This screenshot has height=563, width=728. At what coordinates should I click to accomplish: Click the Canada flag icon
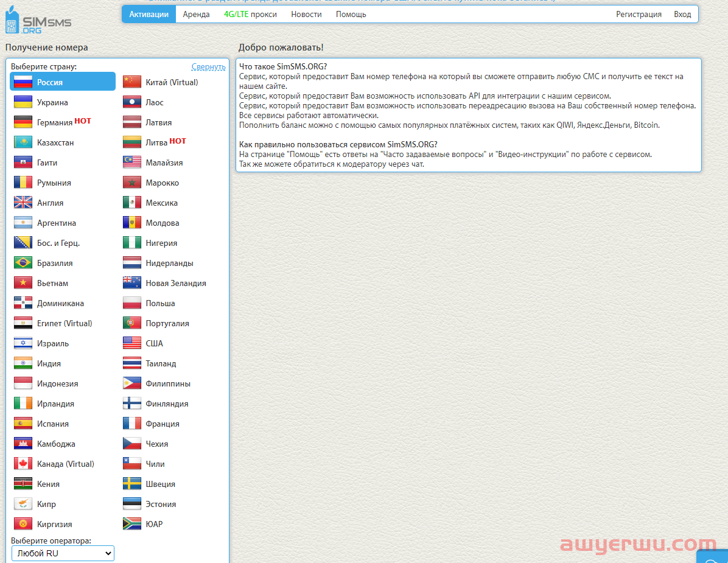(23, 464)
